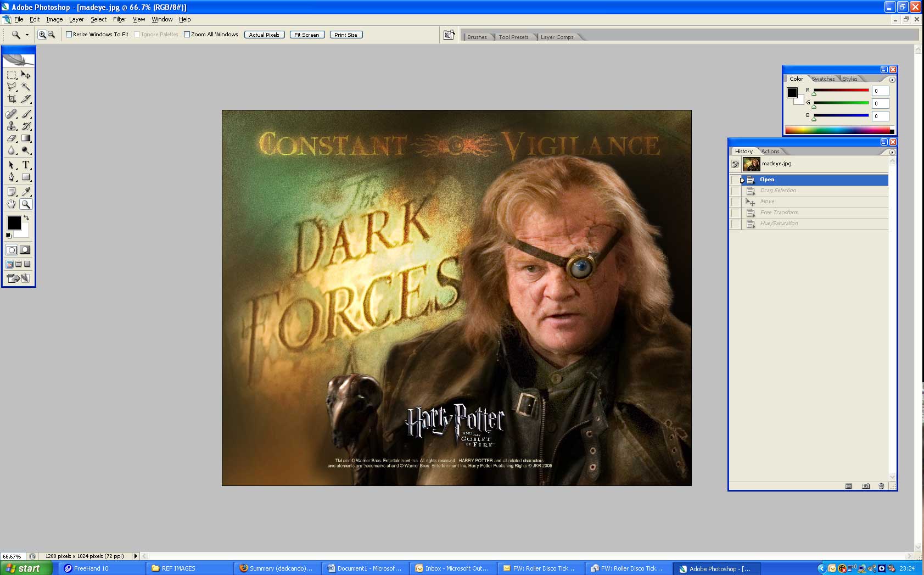Open the Image menu
This screenshot has height=575, width=924.
(54, 19)
